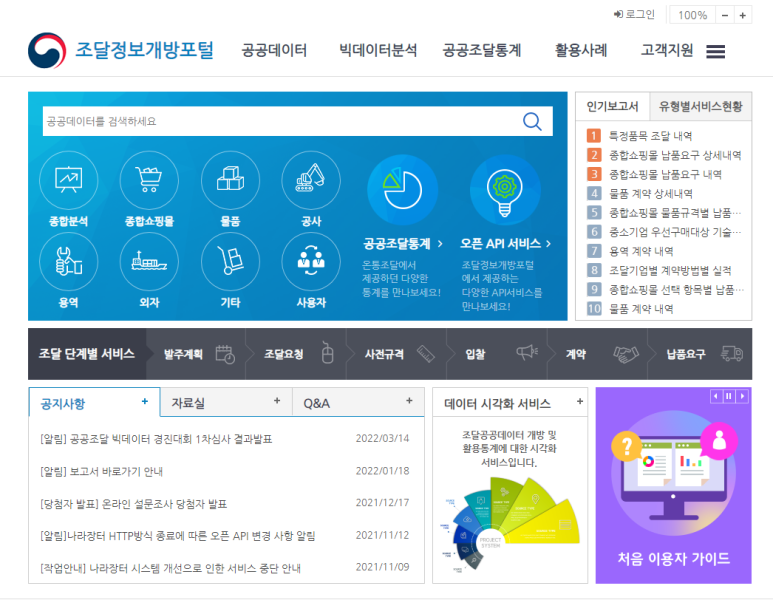Open the 외자 cargo ship icon
The image size is (773, 600).
coord(149,262)
